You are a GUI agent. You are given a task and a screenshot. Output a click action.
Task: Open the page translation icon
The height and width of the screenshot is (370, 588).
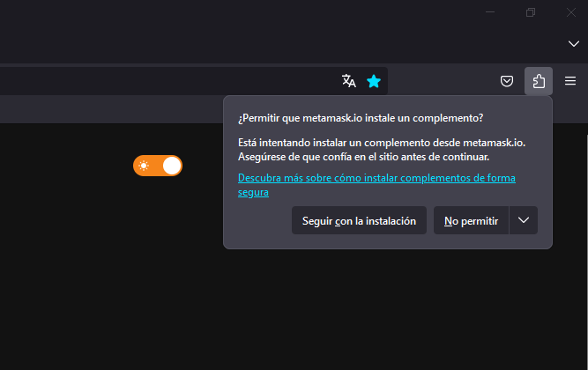click(349, 81)
